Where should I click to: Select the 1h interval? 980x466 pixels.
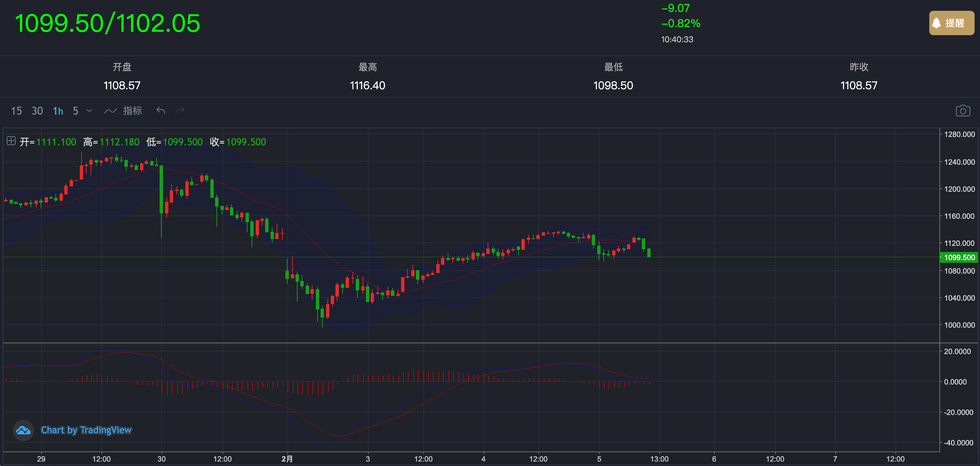[58, 111]
